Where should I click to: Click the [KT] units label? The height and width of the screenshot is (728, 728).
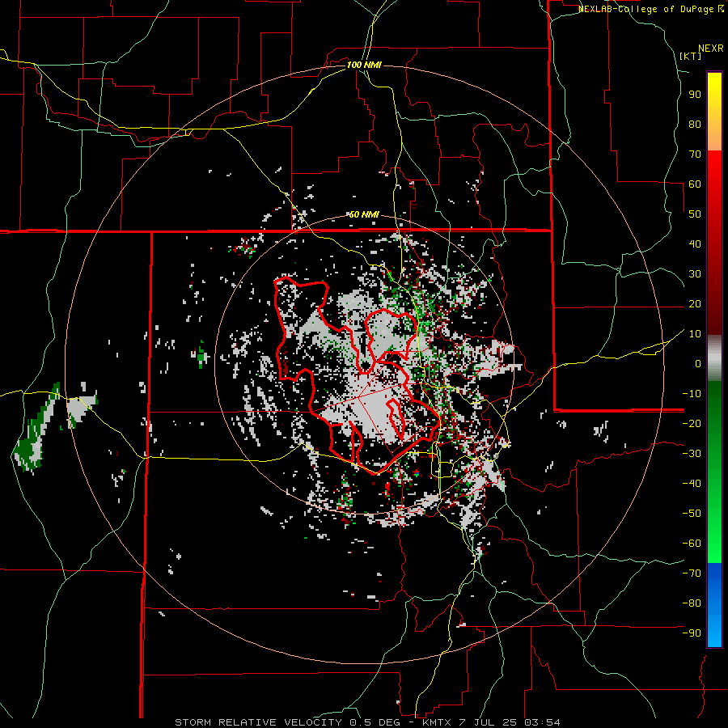pyautogui.click(x=691, y=56)
